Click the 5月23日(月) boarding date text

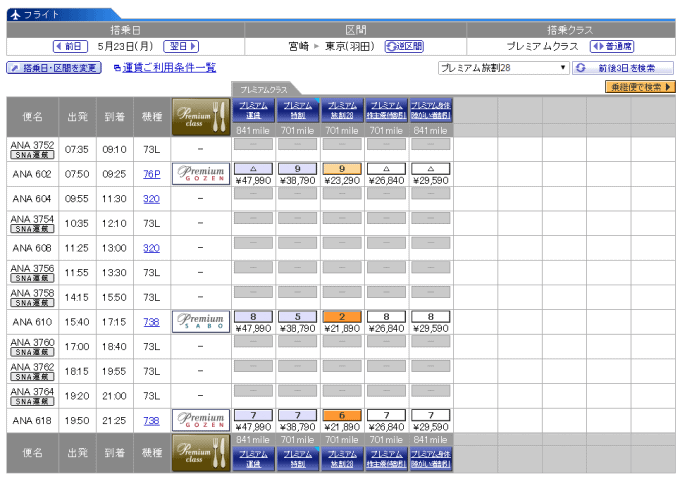point(125,46)
